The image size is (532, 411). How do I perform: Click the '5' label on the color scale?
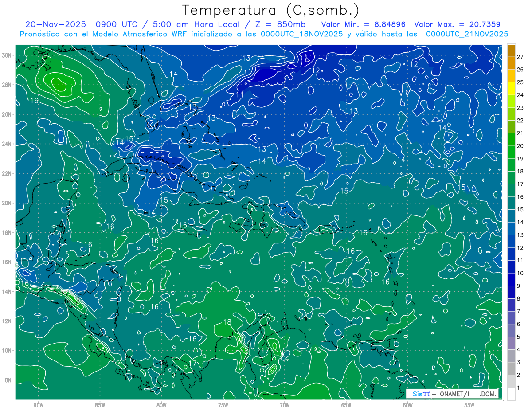coord(518,337)
